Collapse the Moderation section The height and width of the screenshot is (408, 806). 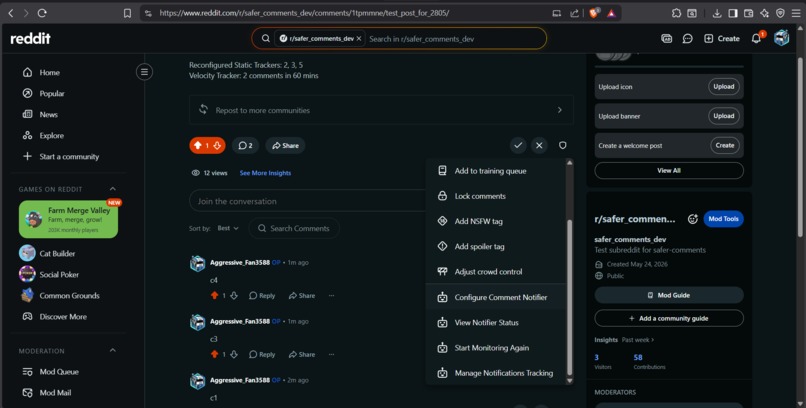(113, 351)
